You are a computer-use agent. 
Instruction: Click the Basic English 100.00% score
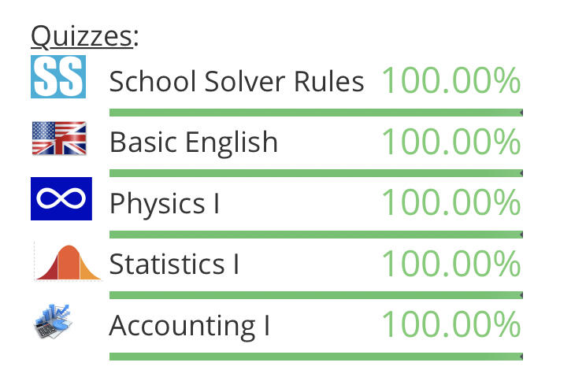click(x=451, y=142)
